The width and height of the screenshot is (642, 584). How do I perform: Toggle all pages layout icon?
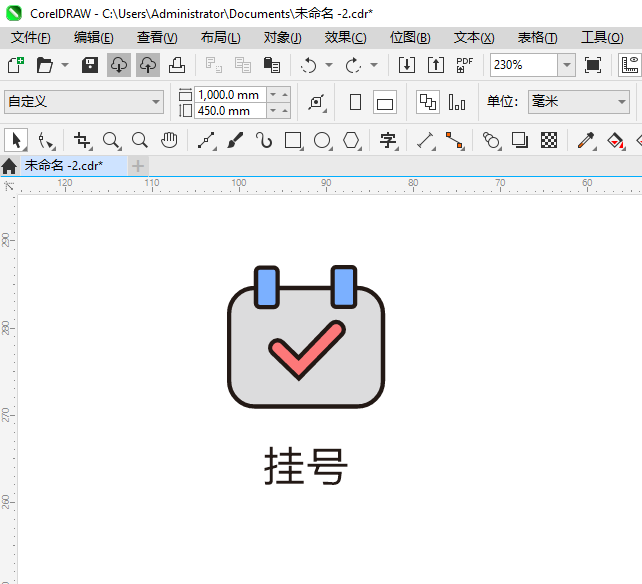click(428, 102)
